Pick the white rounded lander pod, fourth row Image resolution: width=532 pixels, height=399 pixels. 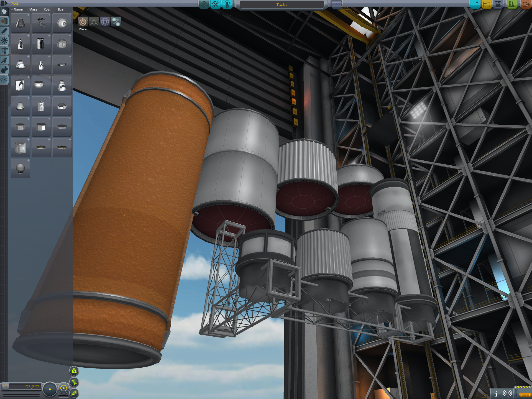coord(62,85)
